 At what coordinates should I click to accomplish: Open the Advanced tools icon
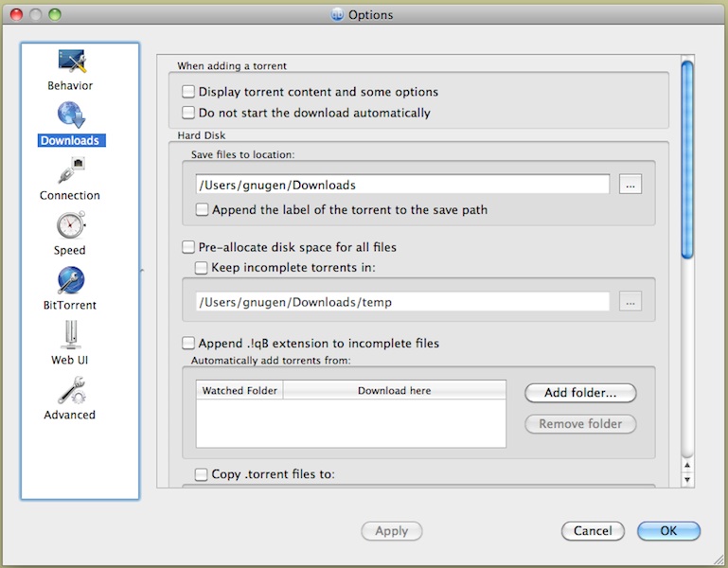tap(71, 390)
